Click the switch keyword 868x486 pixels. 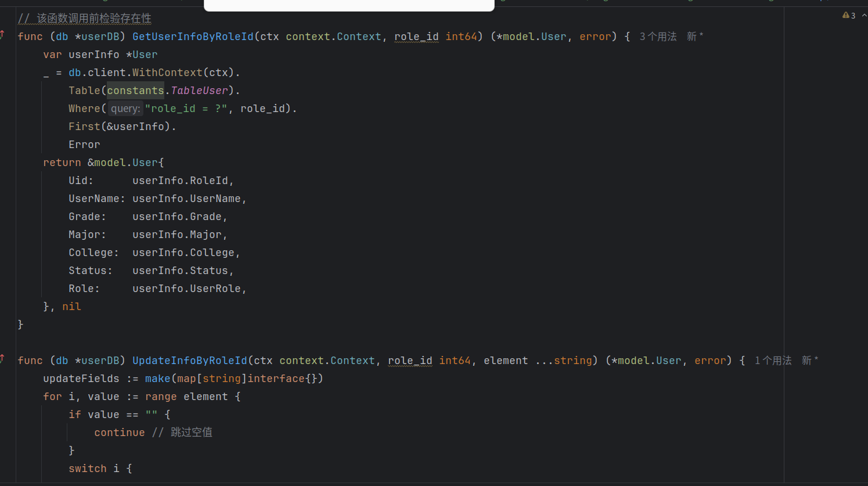(88, 469)
